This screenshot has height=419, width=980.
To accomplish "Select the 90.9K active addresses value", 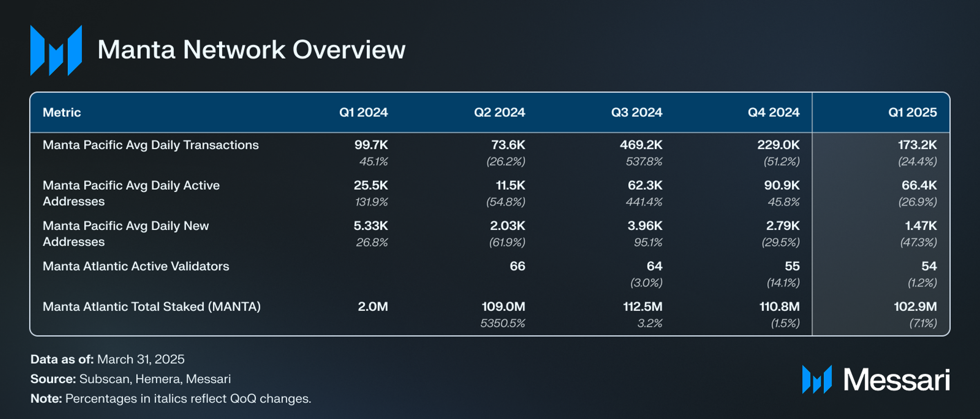I will click(x=782, y=185).
